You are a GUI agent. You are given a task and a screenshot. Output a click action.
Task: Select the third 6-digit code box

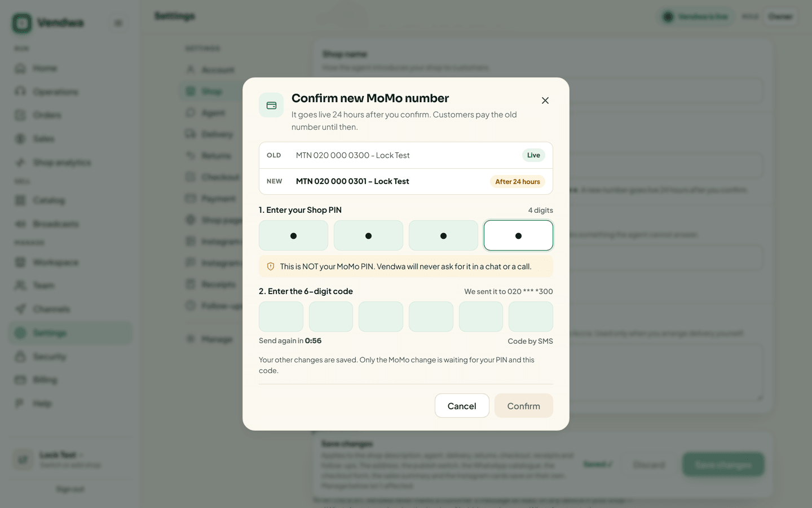381,317
